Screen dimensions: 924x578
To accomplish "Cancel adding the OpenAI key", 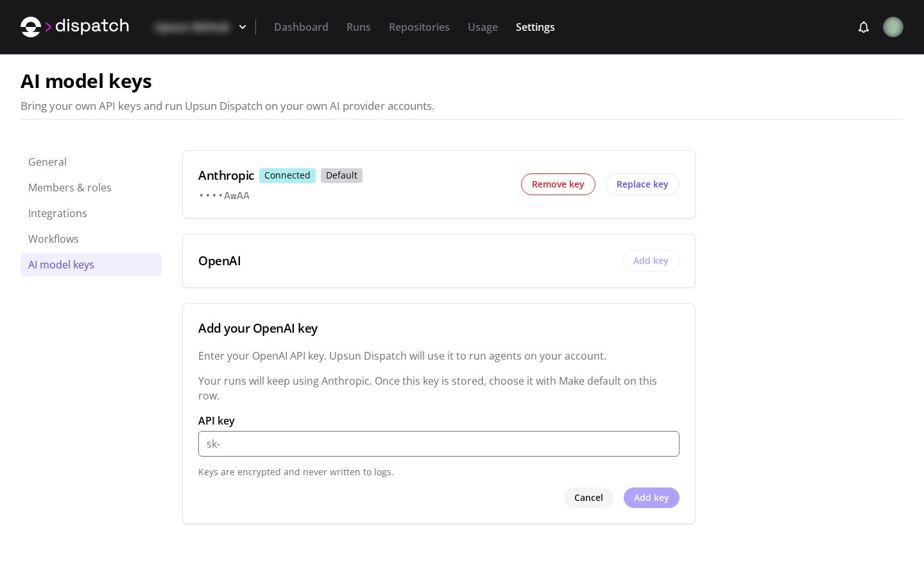I will point(588,498).
